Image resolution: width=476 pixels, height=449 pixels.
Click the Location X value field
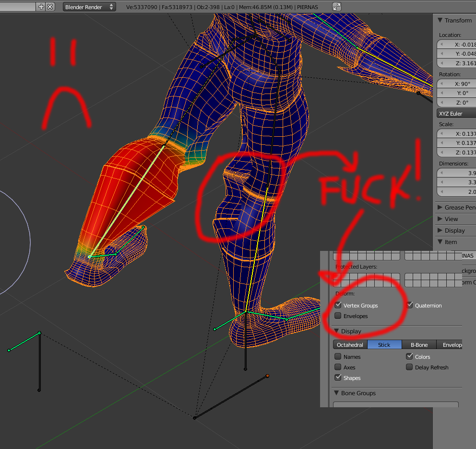point(456,45)
